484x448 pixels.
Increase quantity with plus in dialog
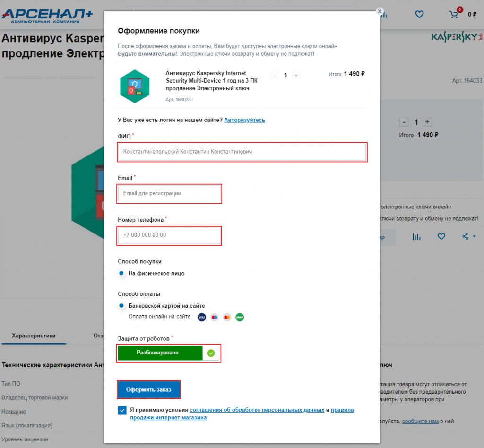pyautogui.click(x=296, y=75)
